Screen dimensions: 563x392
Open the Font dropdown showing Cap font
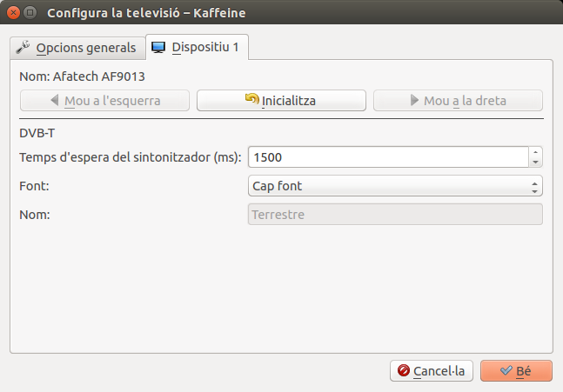395,186
